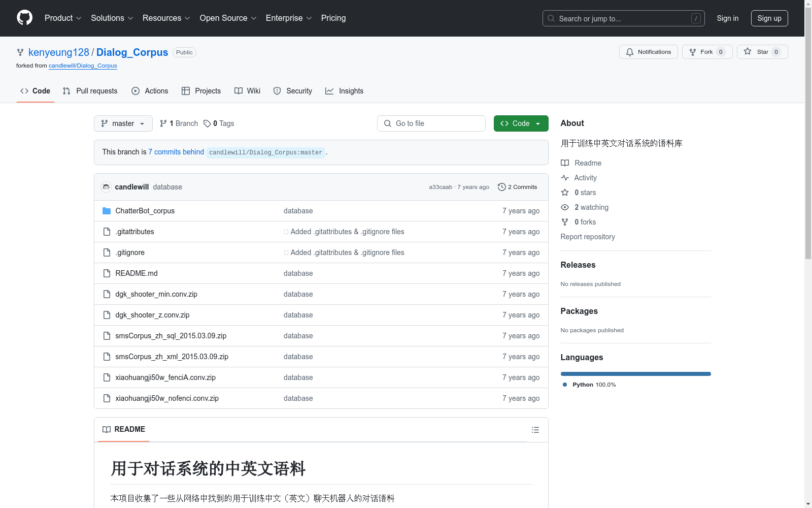Image resolution: width=812 pixels, height=508 pixels.
Task: Click search magnifier icon in top bar
Action: point(551,18)
